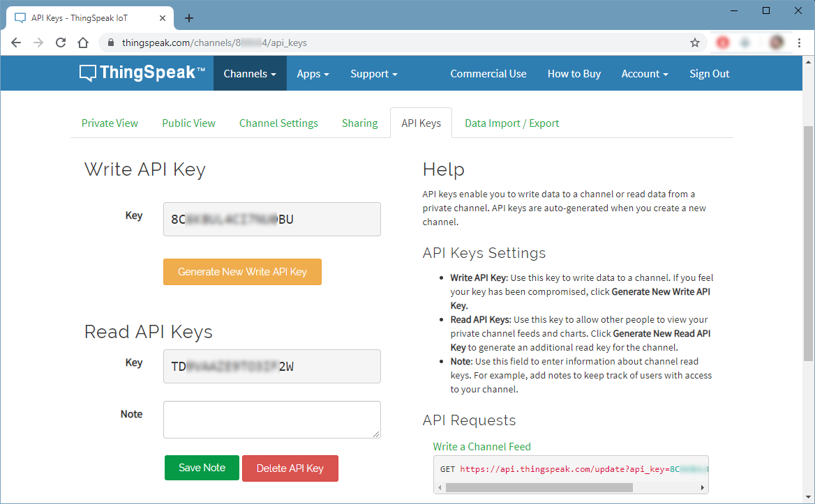Open the browser home page
Screen dimensions: 815x504
click(x=83, y=43)
